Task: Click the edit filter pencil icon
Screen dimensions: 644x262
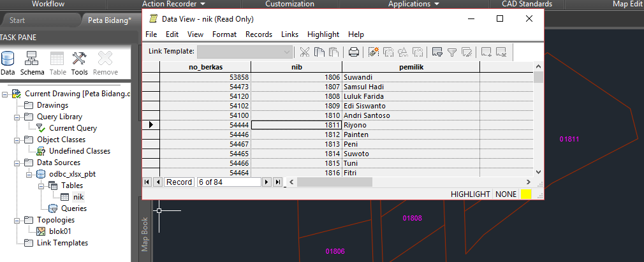Action: pyautogui.click(x=467, y=52)
